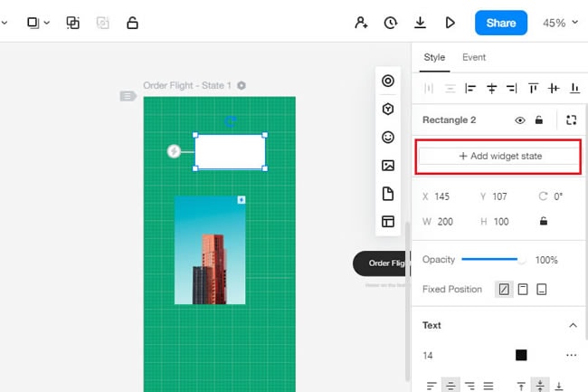Image resolution: width=588 pixels, height=392 pixels.
Task: Click distribute vertically icon
Action: click(x=450, y=89)
